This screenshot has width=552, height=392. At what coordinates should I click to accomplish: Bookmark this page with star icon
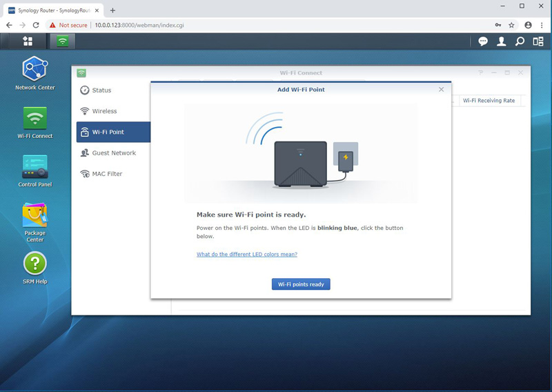click(511, 25)
